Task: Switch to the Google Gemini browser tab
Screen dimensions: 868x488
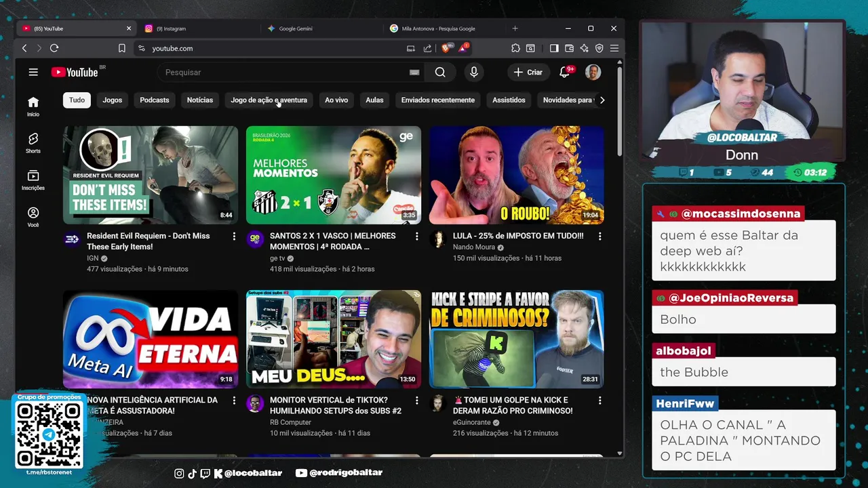Action: (x=322, y=28)
